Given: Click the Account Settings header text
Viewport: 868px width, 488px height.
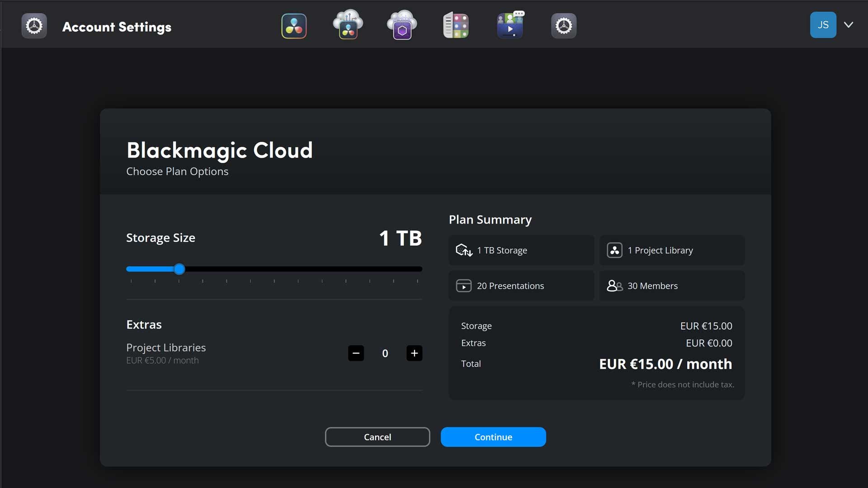Looking at the screenshot, I should pyautogui.click(x=117, y=27).
